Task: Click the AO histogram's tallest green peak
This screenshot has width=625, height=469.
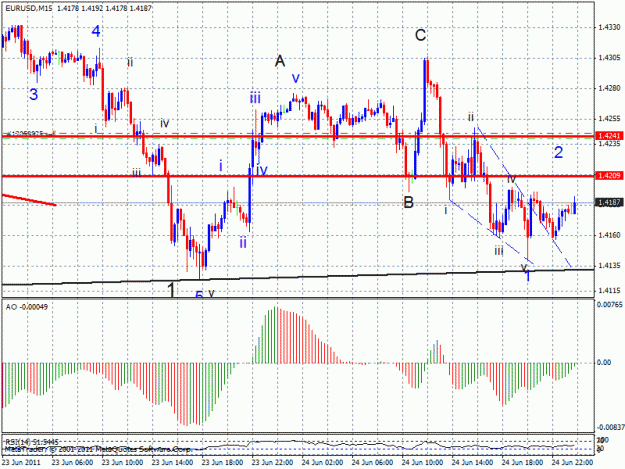Action: click(x=275, y=335)
